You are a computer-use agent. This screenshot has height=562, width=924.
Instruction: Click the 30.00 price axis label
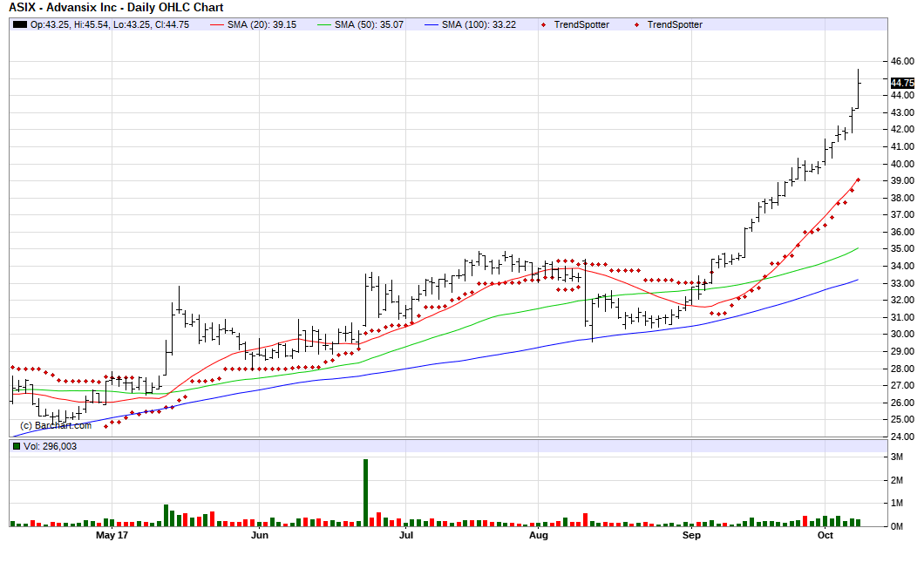902,334
